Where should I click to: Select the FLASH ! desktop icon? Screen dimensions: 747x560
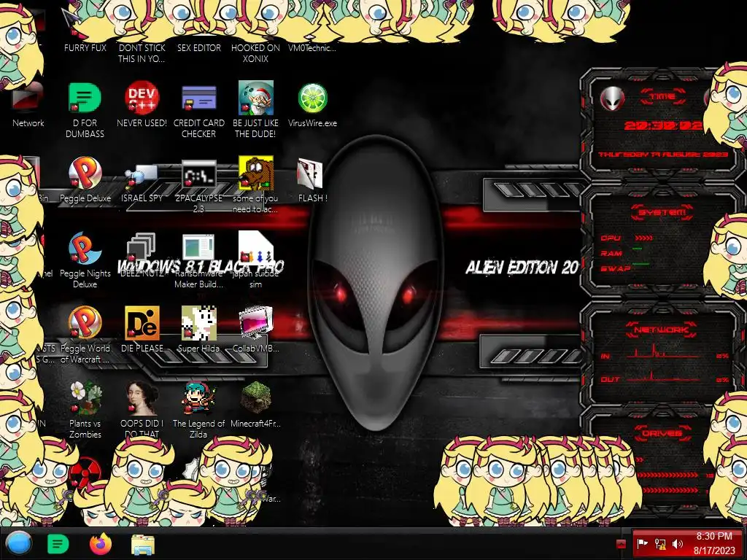[309, 174]
